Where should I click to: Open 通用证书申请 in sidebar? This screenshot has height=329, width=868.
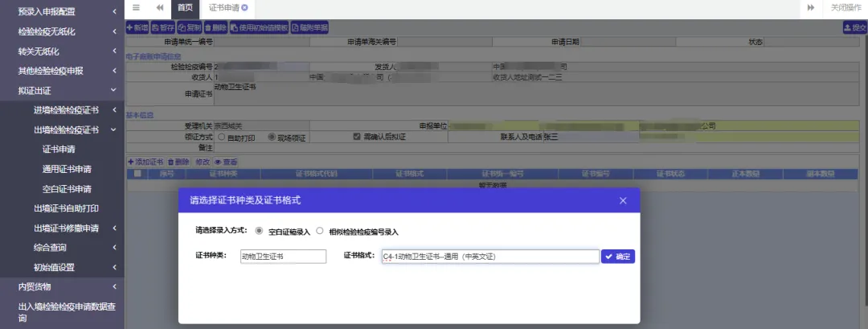[67, 169]
